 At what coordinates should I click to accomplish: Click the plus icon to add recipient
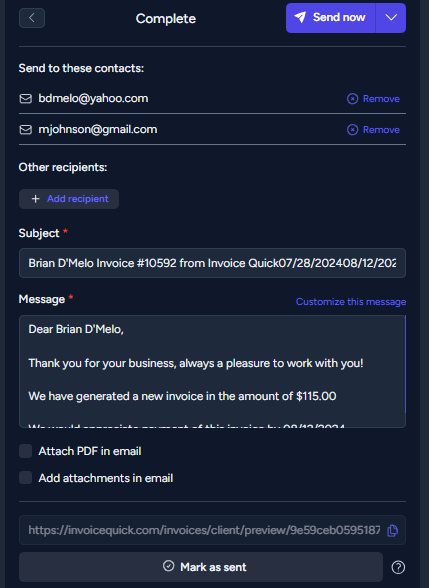click(36, 199)
